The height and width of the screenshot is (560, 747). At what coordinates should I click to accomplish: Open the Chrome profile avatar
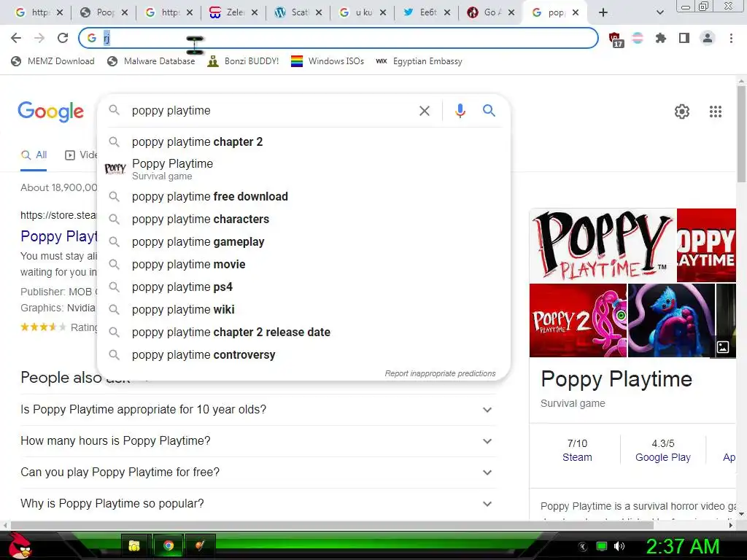pyautogui.click(x=708, y=38)
